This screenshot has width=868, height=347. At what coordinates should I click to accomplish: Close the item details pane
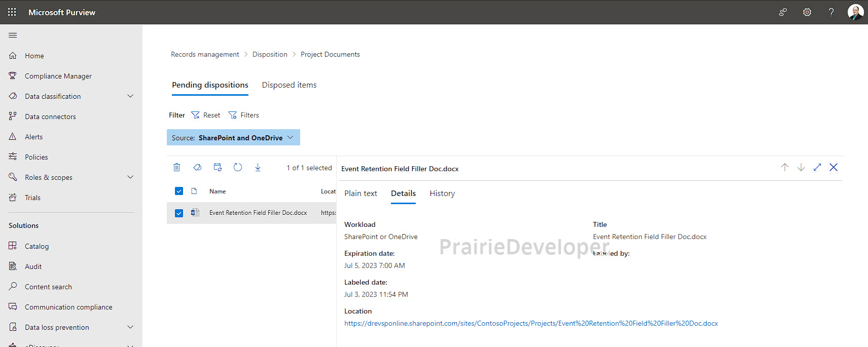[x=834, y=167]
